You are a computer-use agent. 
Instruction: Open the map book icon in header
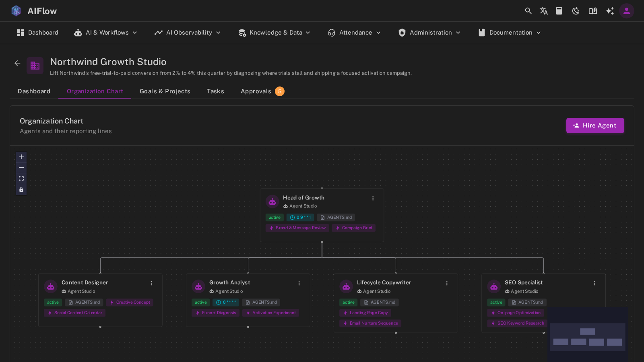592,11
